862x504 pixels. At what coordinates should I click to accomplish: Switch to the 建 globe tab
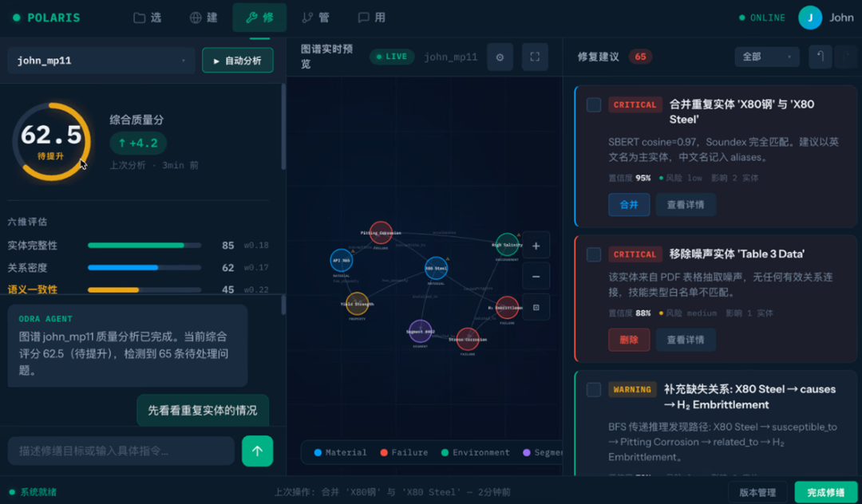pos(204,18)
